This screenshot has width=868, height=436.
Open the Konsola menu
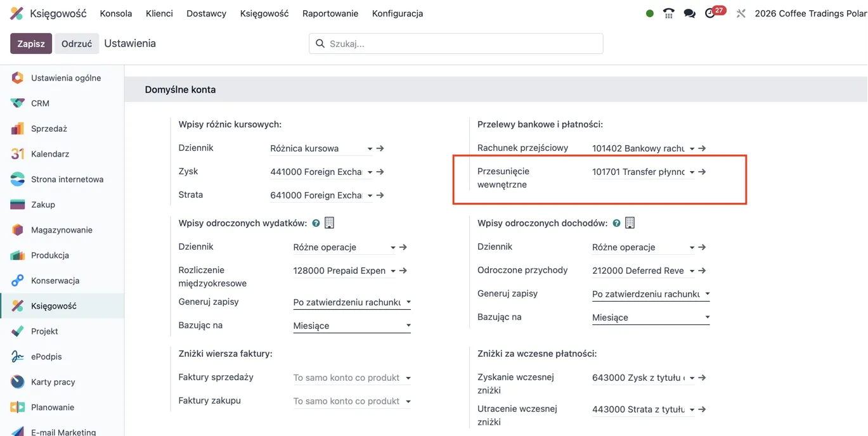click(116, 13)
